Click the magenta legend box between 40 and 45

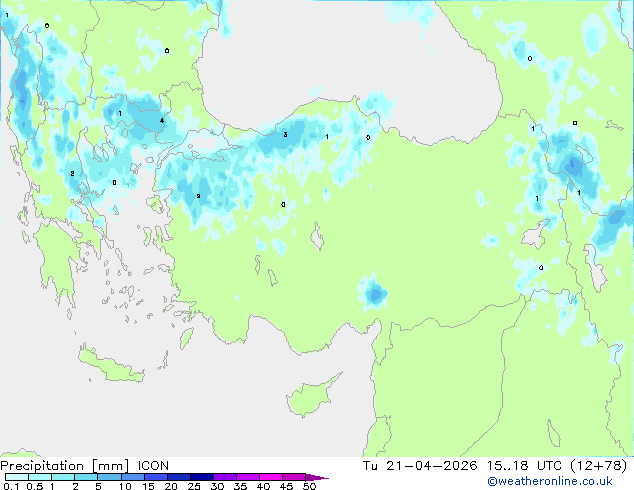pos(271,477)
